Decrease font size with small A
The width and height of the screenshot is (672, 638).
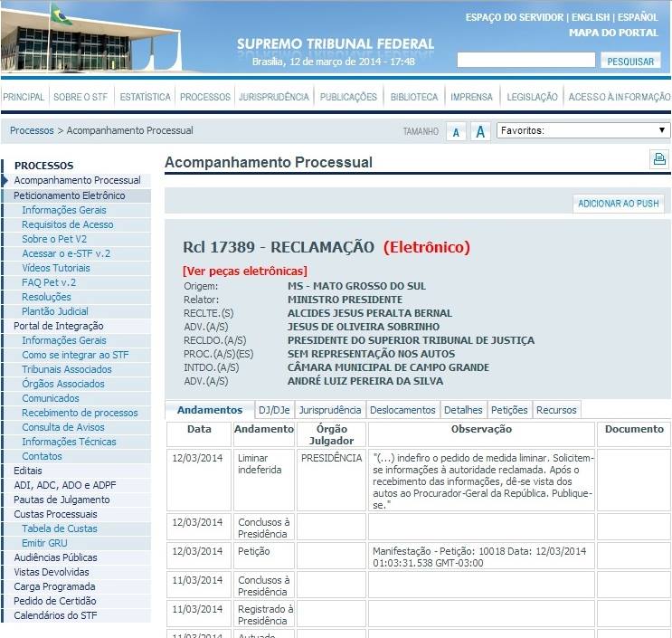pyautogui.click(x=456, y=132)
